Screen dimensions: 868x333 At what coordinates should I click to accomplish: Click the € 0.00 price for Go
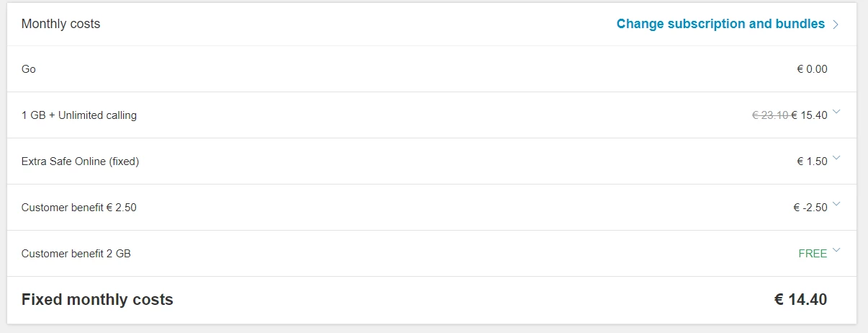coord(812,69)
